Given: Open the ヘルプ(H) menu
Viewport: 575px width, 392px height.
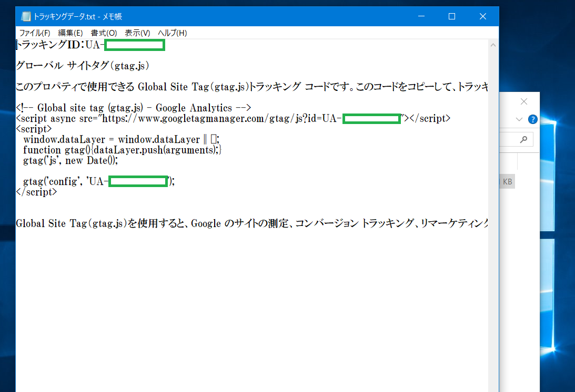Looking at the screenshot, I should [x=172, y=33].
